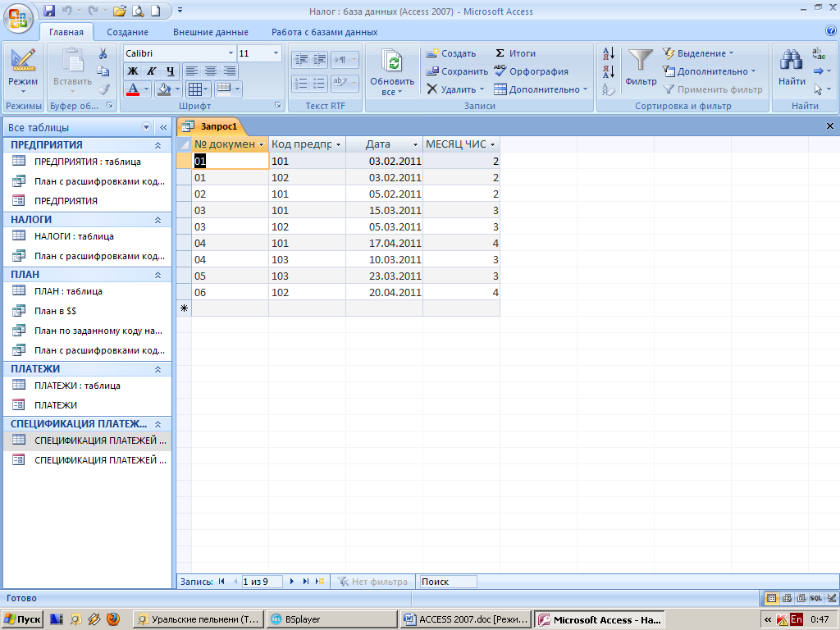Collapse the ПРЕДПРИЯТИЯ group

tap(158, 145)
